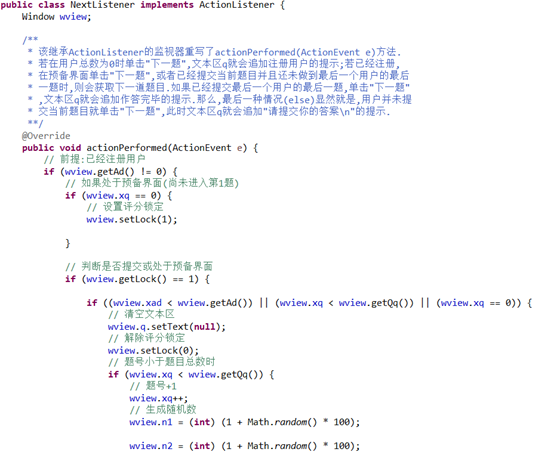Click the comment '// 生成随机数'
The image size is (554, 452).
[163, 410]
